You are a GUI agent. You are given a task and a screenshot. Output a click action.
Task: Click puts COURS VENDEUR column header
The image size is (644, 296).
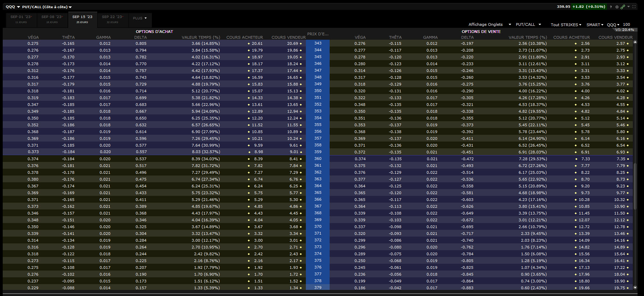coord(615,37)
